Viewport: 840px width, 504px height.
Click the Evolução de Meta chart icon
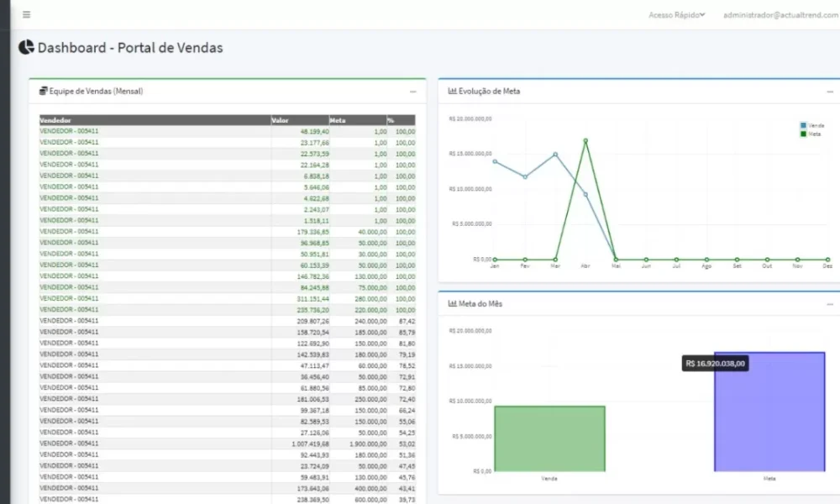pos(452,91)
